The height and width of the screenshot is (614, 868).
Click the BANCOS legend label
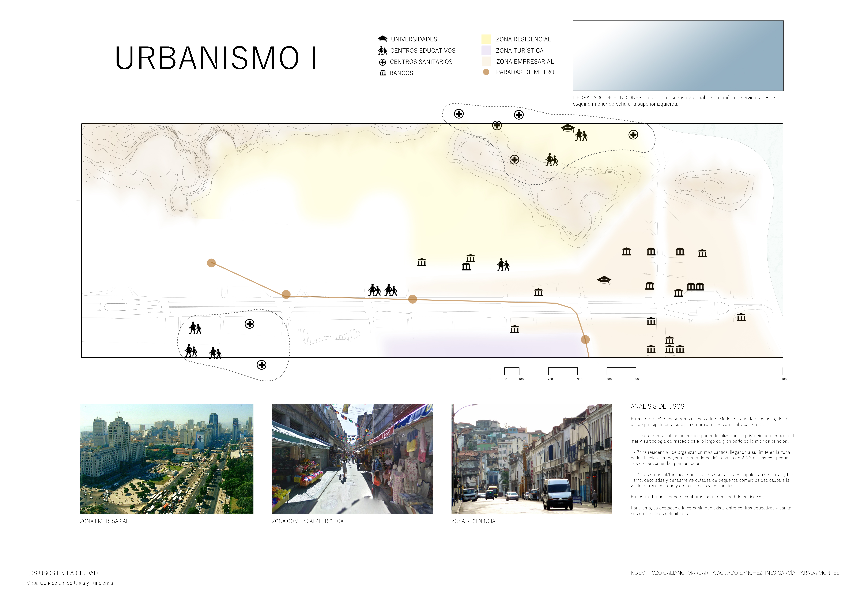tap(401, 73)
